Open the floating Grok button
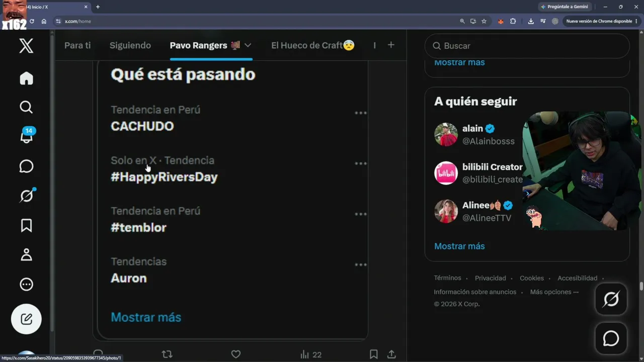Image resolution: width=644 pixels, height=362 pixels. (x=611, y=300)
